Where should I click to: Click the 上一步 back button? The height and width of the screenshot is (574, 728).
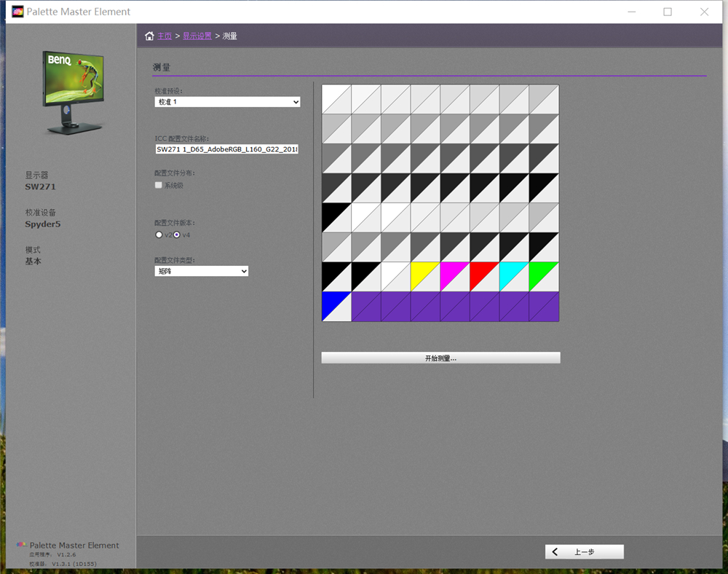(x=584, y=552)
